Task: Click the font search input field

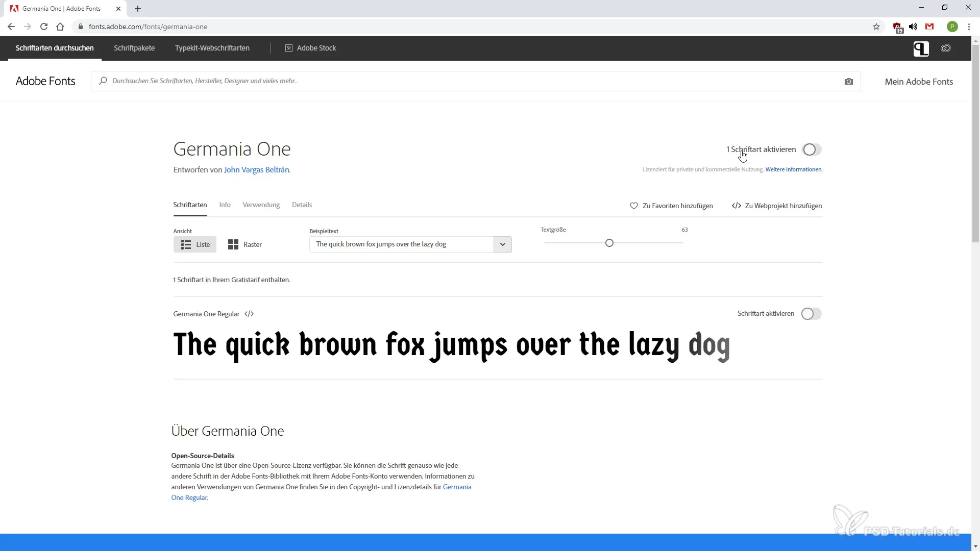Action: pos(476,81)
